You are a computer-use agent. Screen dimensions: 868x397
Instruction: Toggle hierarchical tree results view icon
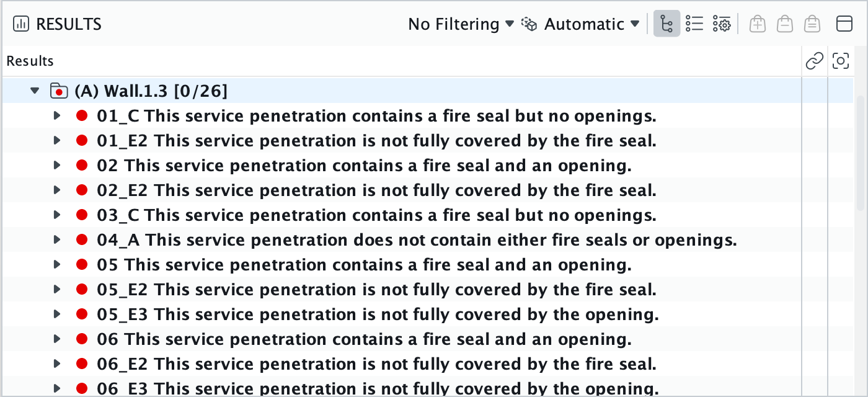click(x=666, y=24)
